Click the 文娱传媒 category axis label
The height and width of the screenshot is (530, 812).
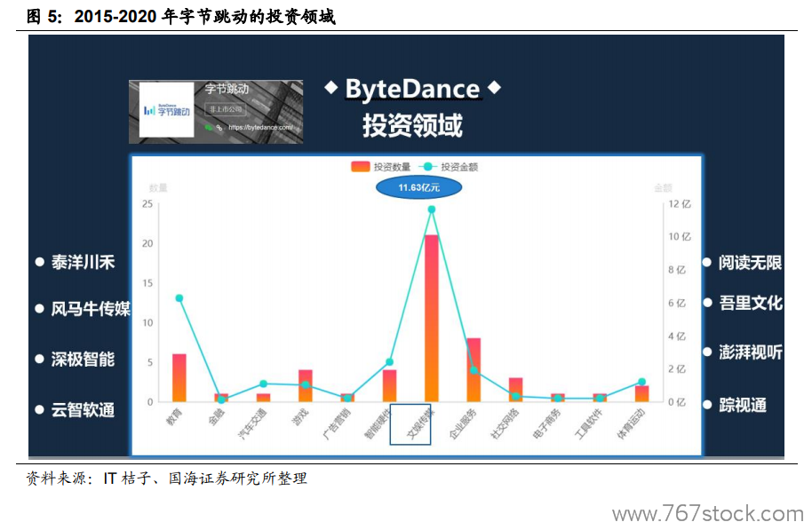coord(421,423)
